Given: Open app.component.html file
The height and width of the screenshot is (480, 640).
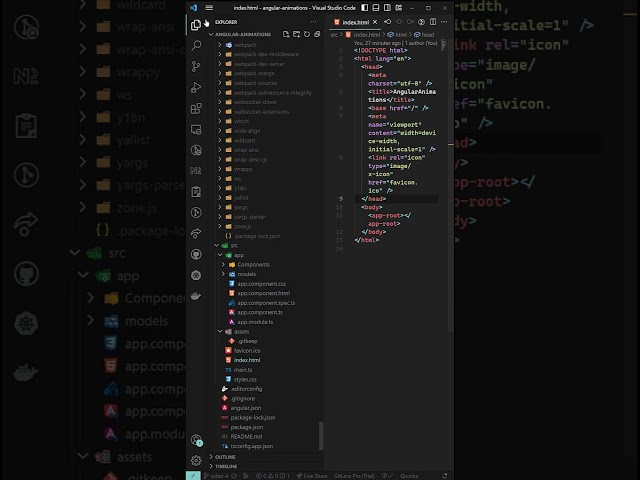Looking at the screenshot, I should tap(263, 293).
